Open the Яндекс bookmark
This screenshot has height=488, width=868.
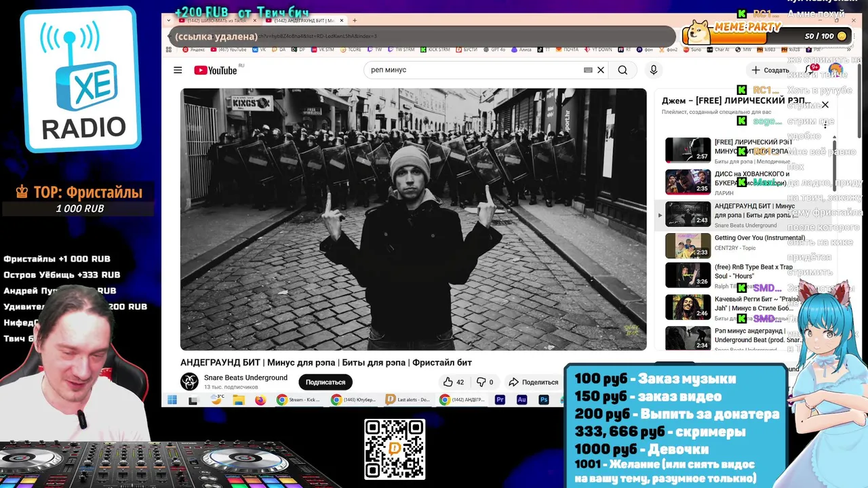click(193, 49)
